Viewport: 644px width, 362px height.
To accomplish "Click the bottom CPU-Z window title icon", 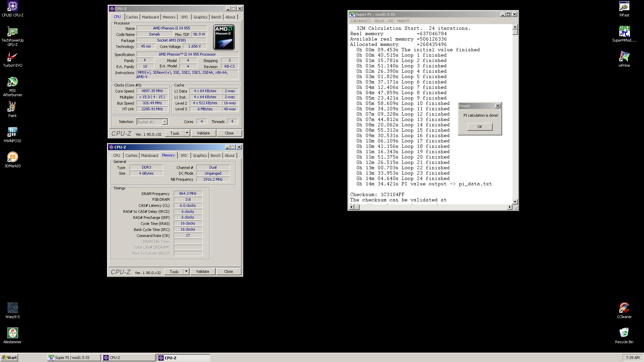I will pos(111,147).
